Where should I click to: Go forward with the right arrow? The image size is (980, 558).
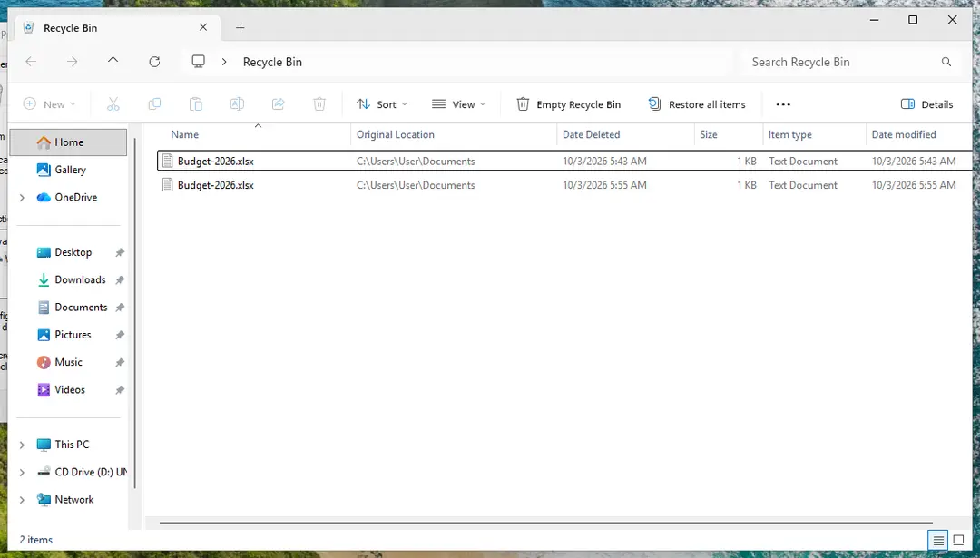[x=73, y=61]
